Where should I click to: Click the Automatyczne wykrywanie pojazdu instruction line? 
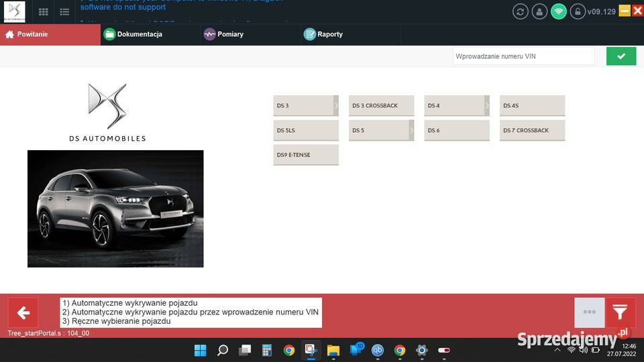129,303
